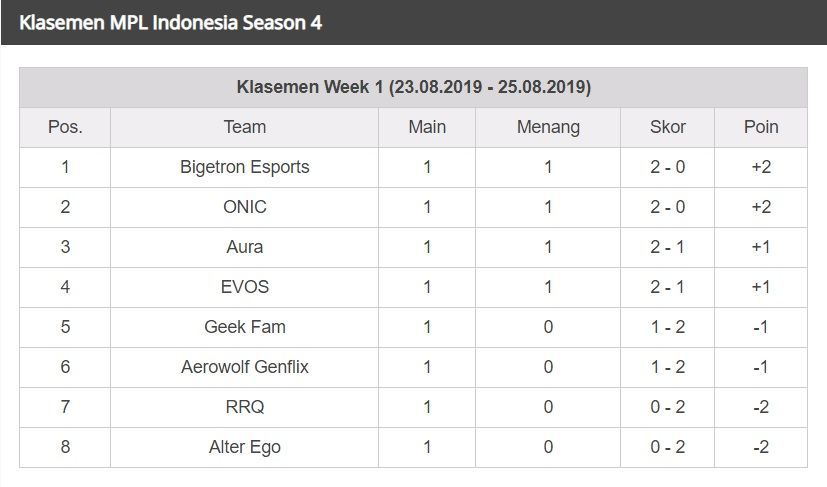Click the Main column header

(427, 127)
